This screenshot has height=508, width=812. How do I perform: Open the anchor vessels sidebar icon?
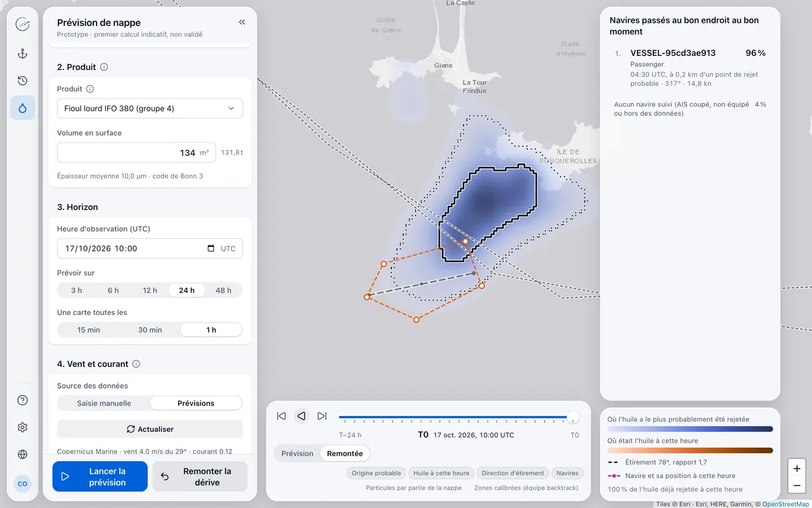pyautogui.click(x=22, y=53)
